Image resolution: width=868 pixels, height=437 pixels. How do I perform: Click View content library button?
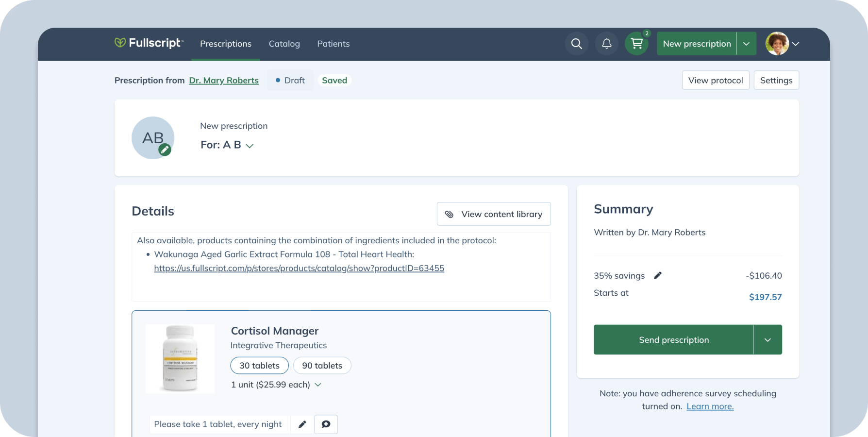tap(494, 214)
